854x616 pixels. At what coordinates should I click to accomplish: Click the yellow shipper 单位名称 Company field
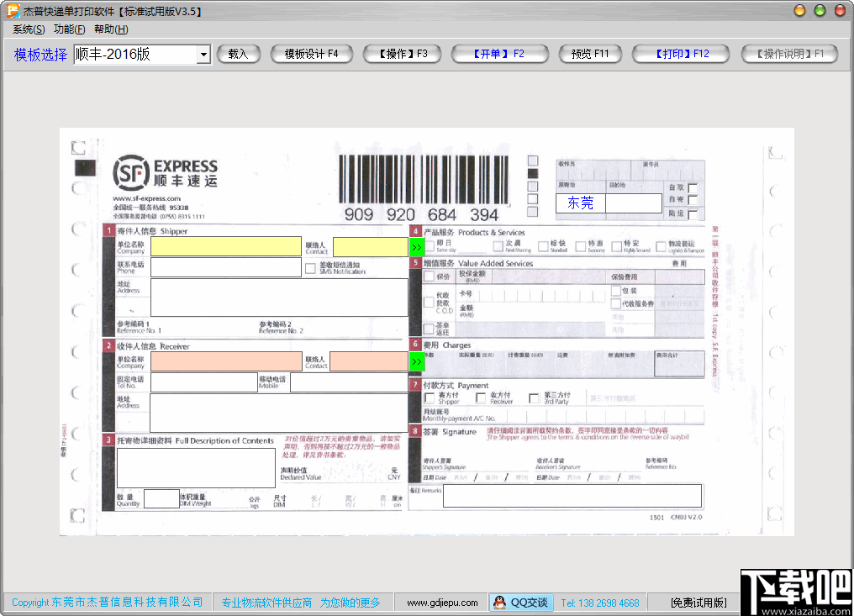(226, 246)
